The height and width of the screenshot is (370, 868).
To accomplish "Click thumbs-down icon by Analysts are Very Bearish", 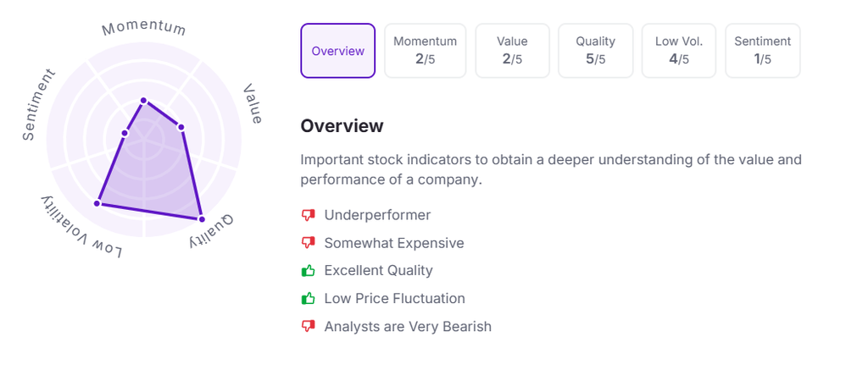I will coord(308,327).
